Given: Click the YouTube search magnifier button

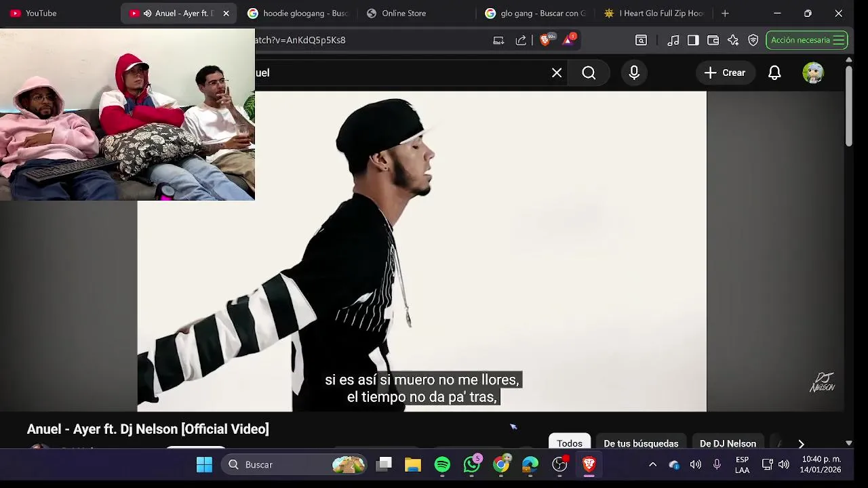Looking at the screenshot, I should point(589,73).
